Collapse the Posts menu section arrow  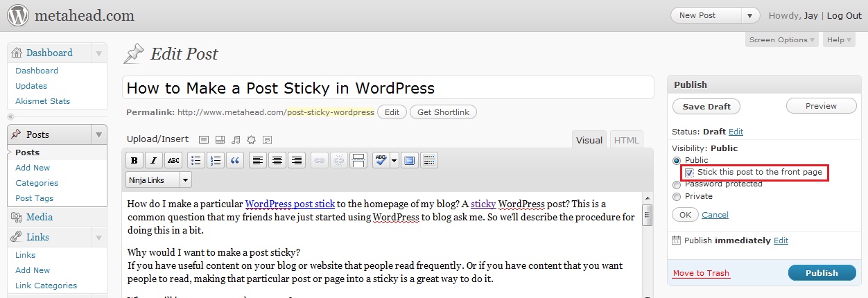98,134
